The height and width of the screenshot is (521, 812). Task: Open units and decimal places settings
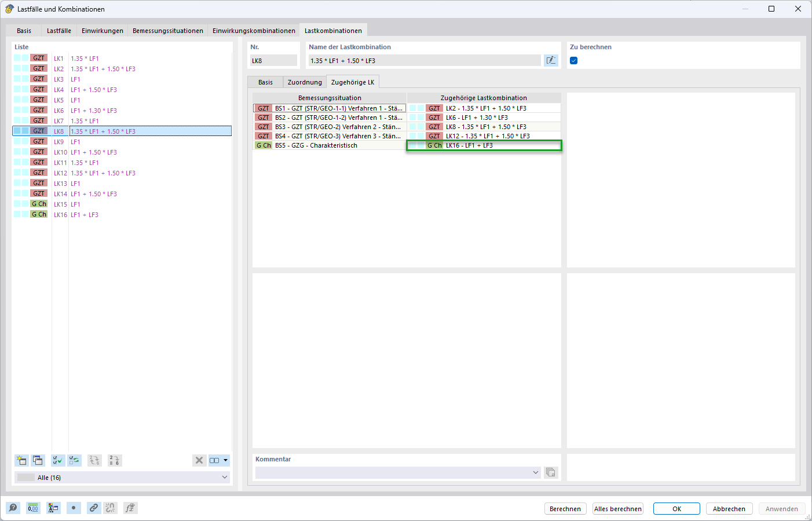click(33, 508)
